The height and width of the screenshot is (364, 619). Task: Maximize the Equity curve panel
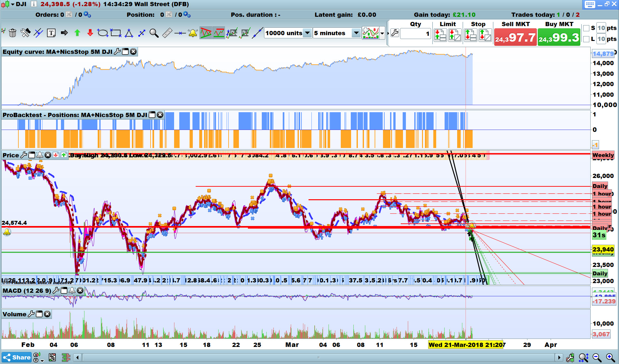[x=125, y=52]
